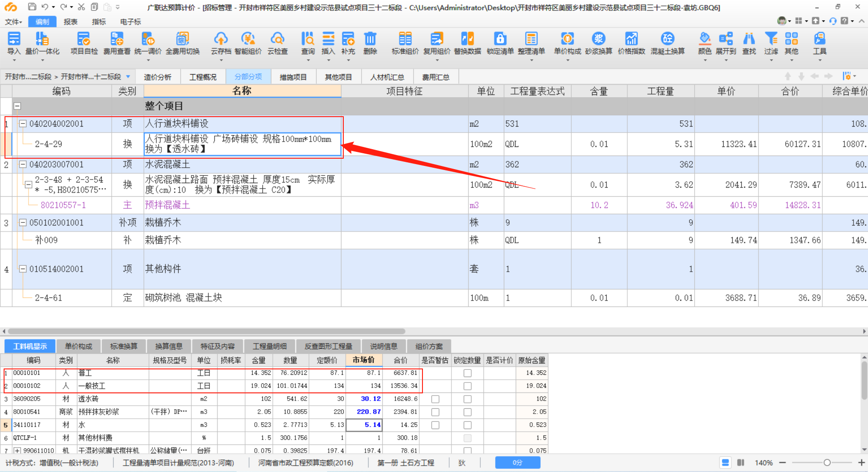
Task: Click 插入 insert icon
Action: coord(328,43)
